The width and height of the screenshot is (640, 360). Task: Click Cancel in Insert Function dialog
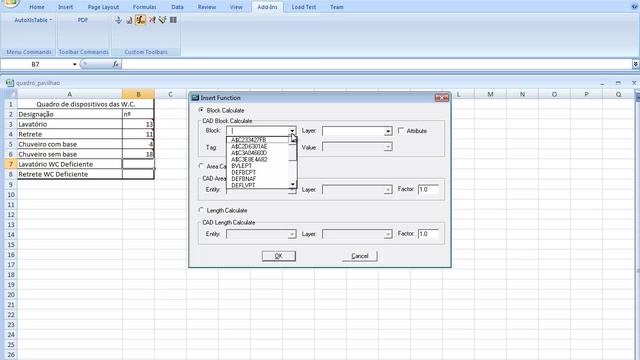[360, 256]
